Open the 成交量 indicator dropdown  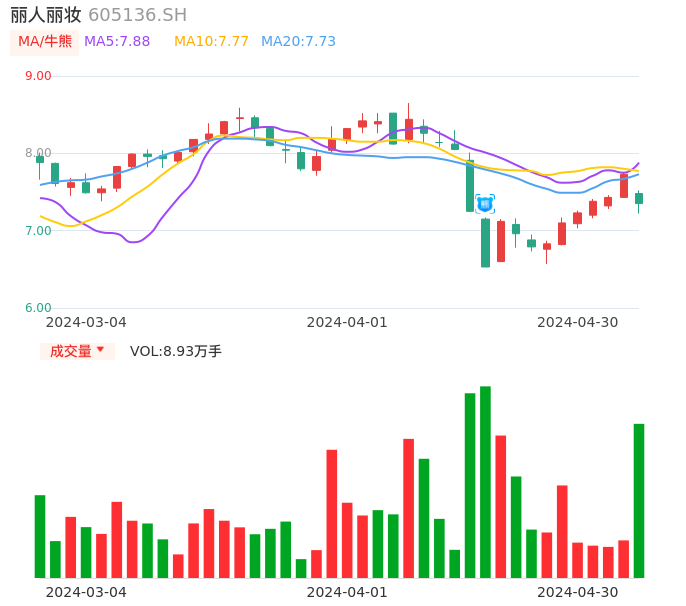tap(71, 351)
